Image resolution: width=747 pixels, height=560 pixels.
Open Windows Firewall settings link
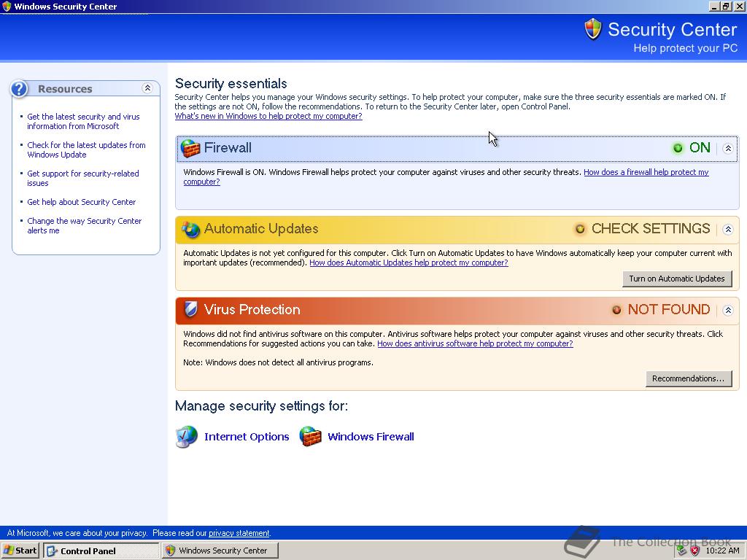(371, 437)
